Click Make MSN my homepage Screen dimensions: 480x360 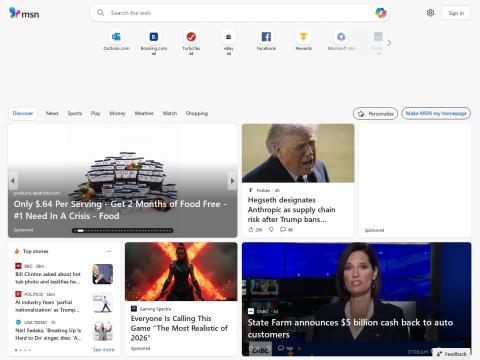[436, 113]
